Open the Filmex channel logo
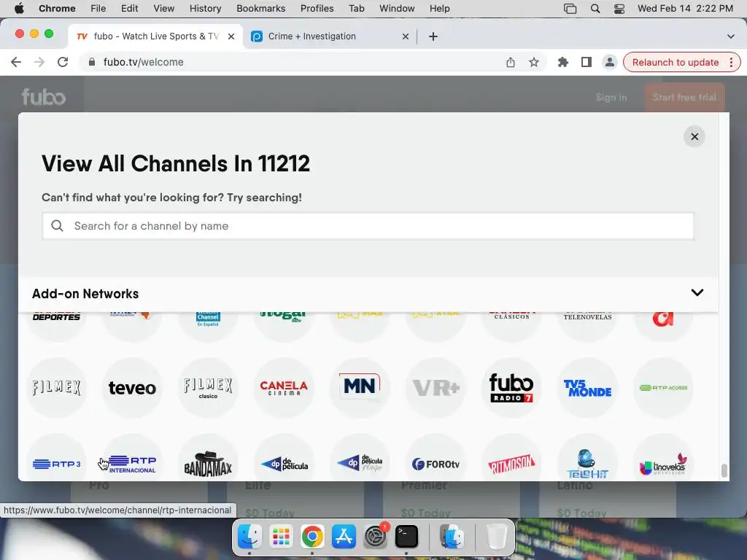This screenshot has width=747, height=560. [x=56, y=388]
